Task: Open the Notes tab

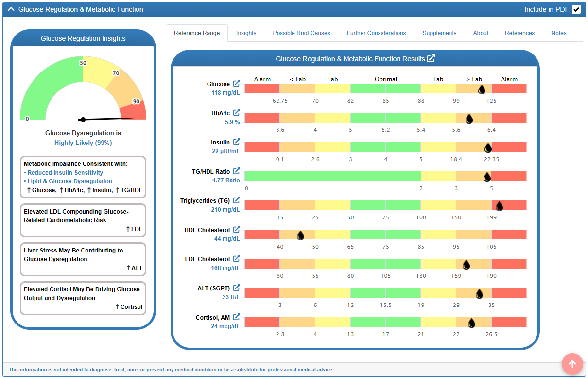Action: 559,33
